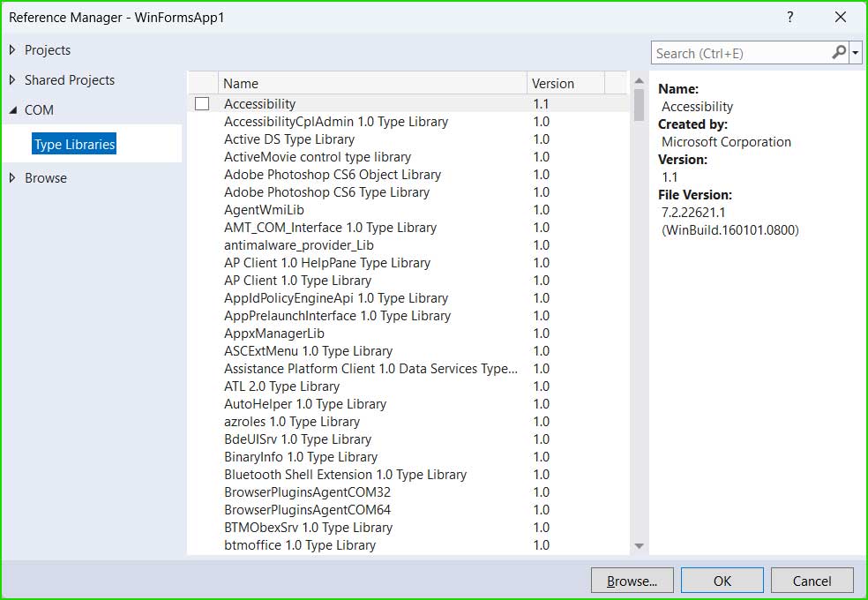Open the search options dropdown arrow
868x600 pixels.
856,53
